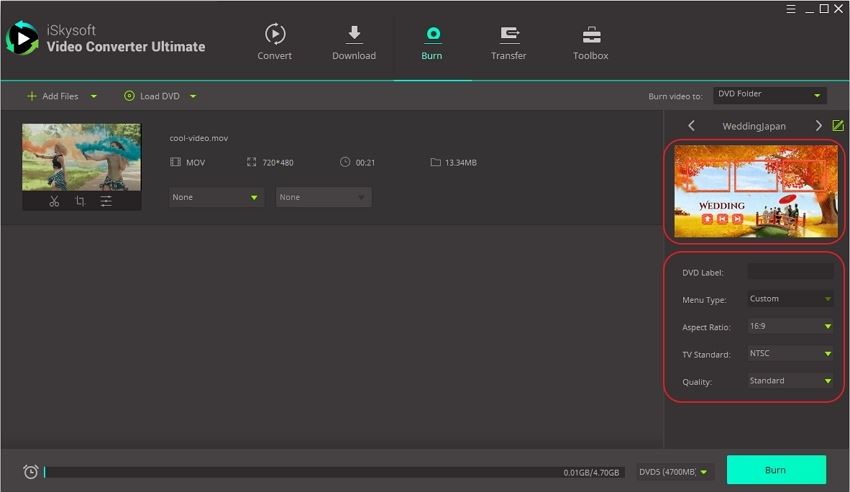Open the Load DVD dropdown arrow
Screen dimensions: 850x492
pos(193,97)
